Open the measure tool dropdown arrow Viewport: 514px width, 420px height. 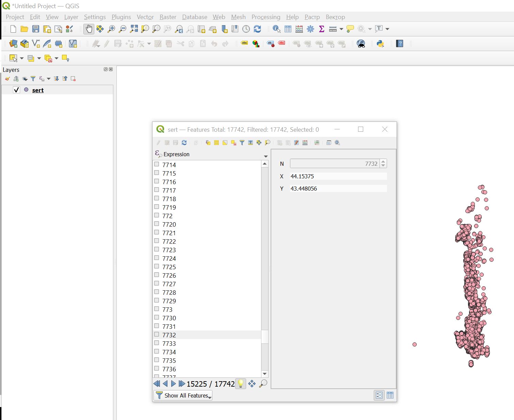click(x=341, y=29)
